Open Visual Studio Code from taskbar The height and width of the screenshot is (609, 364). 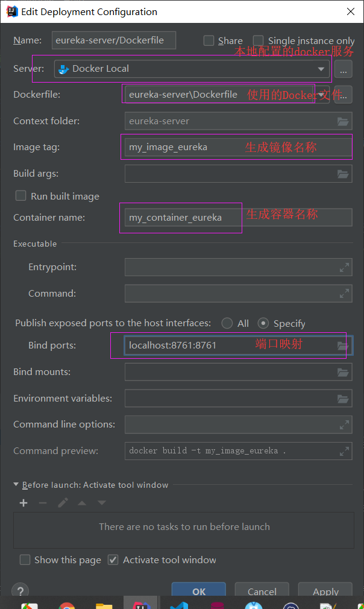179,605
